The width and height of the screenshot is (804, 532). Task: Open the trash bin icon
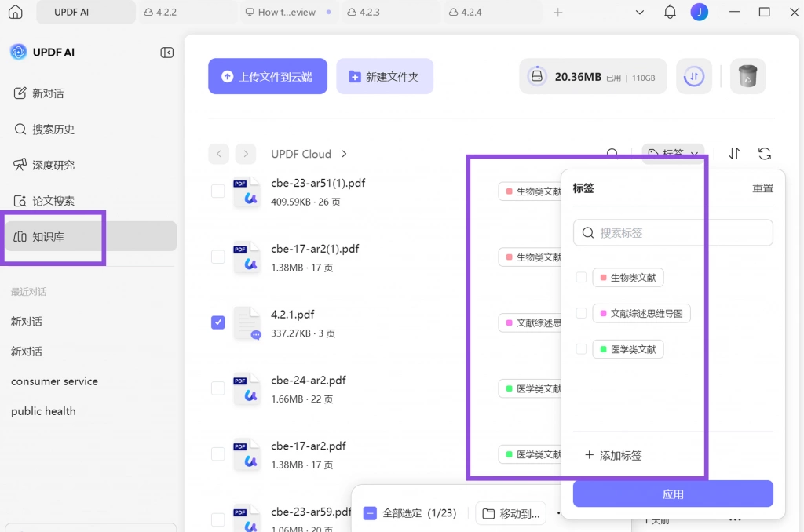tap(747, 76)
